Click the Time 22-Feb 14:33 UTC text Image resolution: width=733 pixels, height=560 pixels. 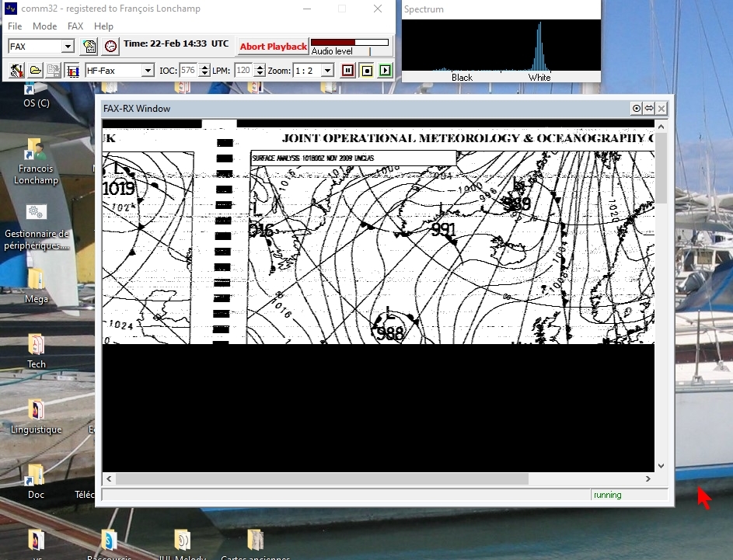click(x=176, y=43)
